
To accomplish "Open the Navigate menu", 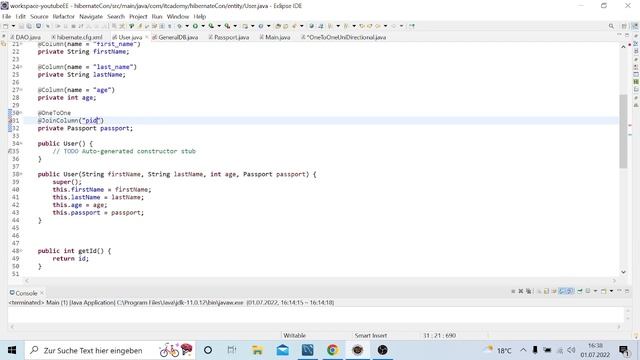I will tap(91, 16).
